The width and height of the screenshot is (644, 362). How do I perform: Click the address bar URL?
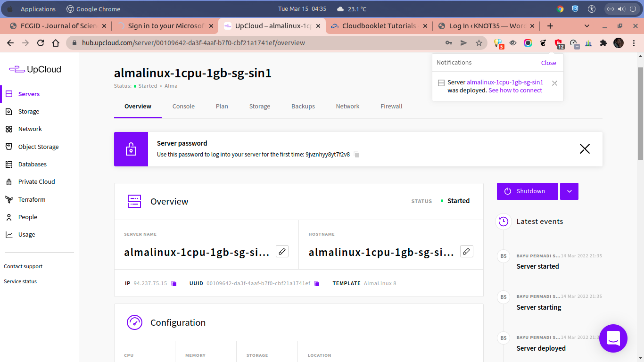coord(193,43)
